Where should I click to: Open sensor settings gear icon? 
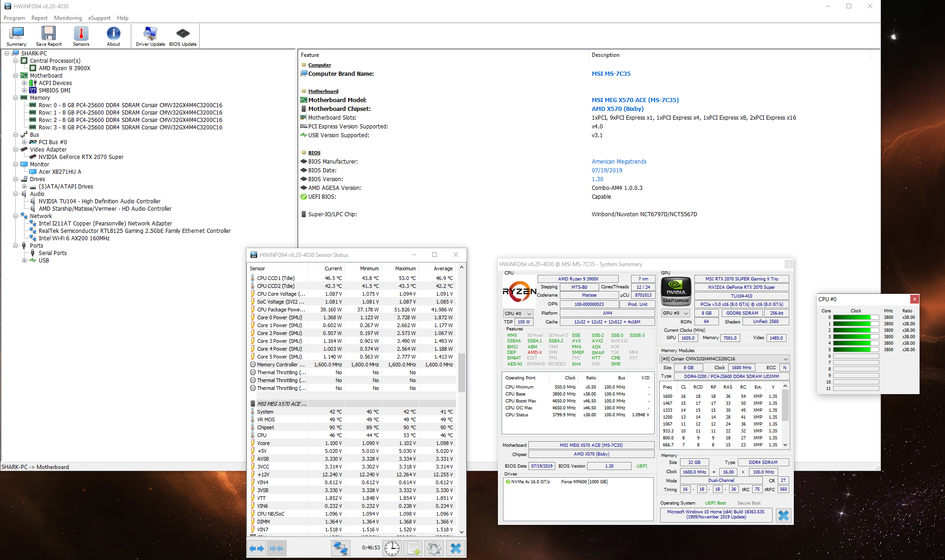pos(434,548)
